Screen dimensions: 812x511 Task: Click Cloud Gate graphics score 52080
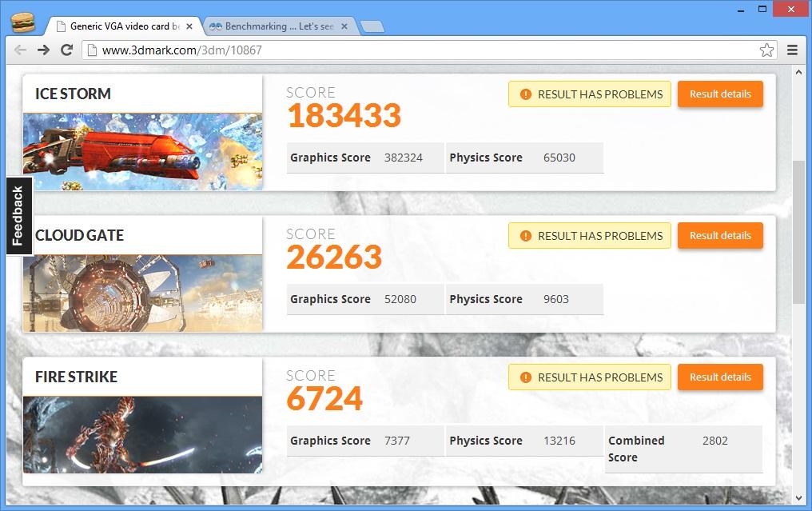point(400,299)
